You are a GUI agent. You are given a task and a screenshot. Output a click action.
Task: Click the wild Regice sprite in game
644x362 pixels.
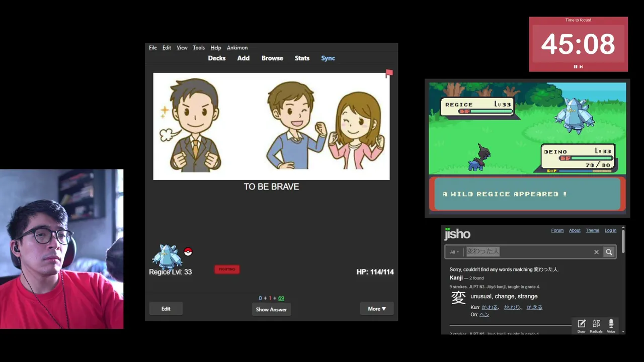coord(574,116)
